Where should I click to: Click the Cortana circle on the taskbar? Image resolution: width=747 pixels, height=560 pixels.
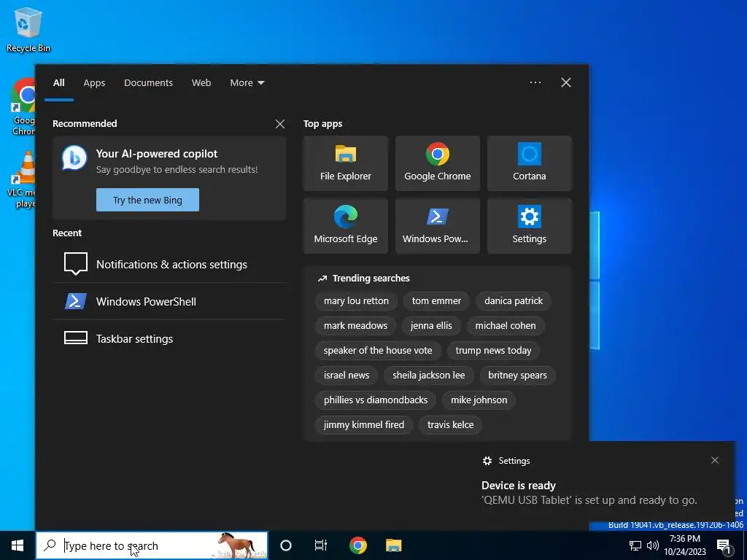coord(286,545)
